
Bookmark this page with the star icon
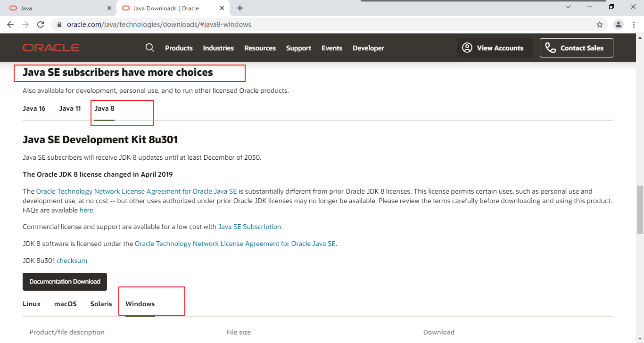tap(600, 24)
